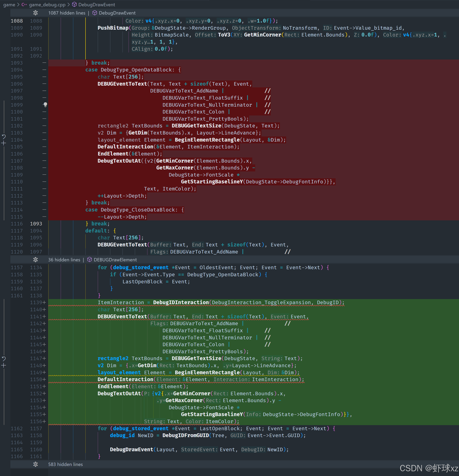Click the minus marker on line 1094
The width and height of the screenshot is (459, 476).
(44, 70)
